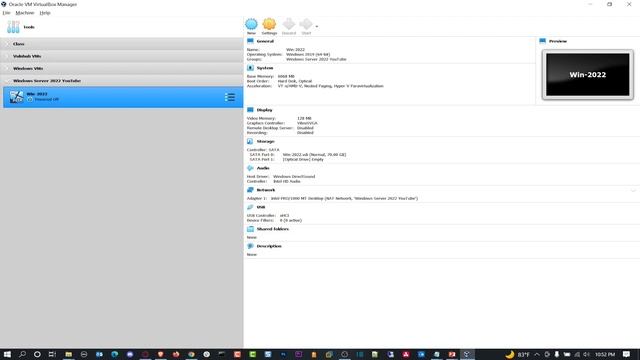The image size is (640, 360).
Task: Open the Help menu
Action: (x=45, y=13)
